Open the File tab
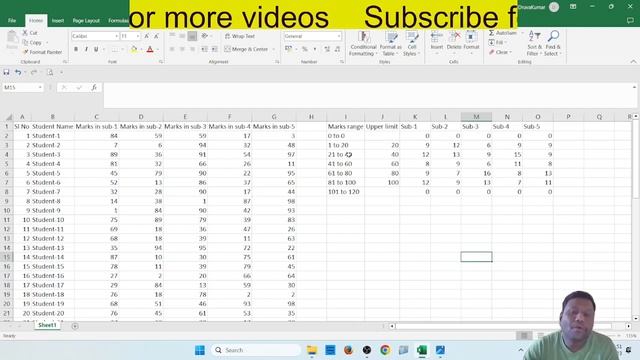Screen dimensions: 640x360 (12, 20)
